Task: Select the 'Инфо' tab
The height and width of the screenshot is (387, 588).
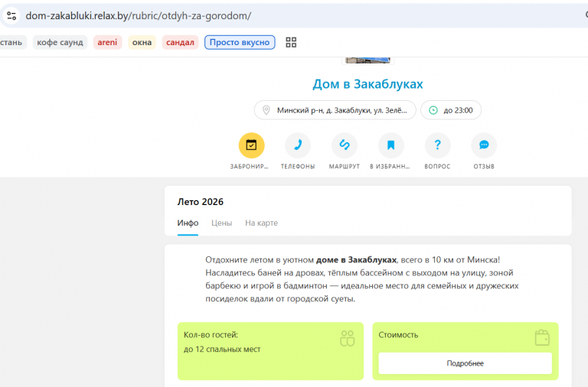Action: click(188, 223)
